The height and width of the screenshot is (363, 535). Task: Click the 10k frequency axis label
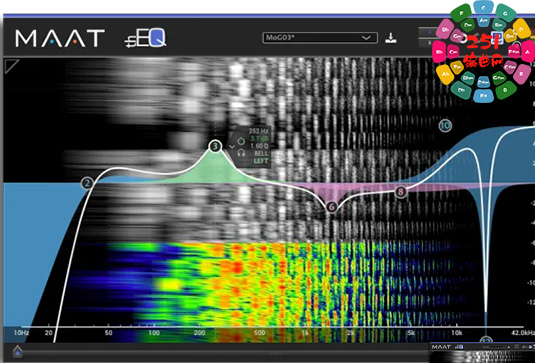click(457, 333)
